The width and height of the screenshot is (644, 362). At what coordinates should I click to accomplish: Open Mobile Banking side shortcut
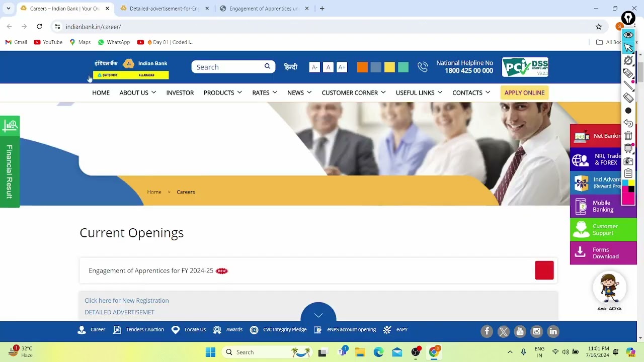[x=603, y=206]
